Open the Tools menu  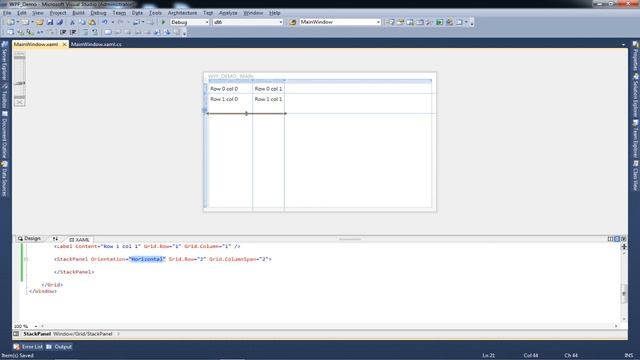pos(155,13)
